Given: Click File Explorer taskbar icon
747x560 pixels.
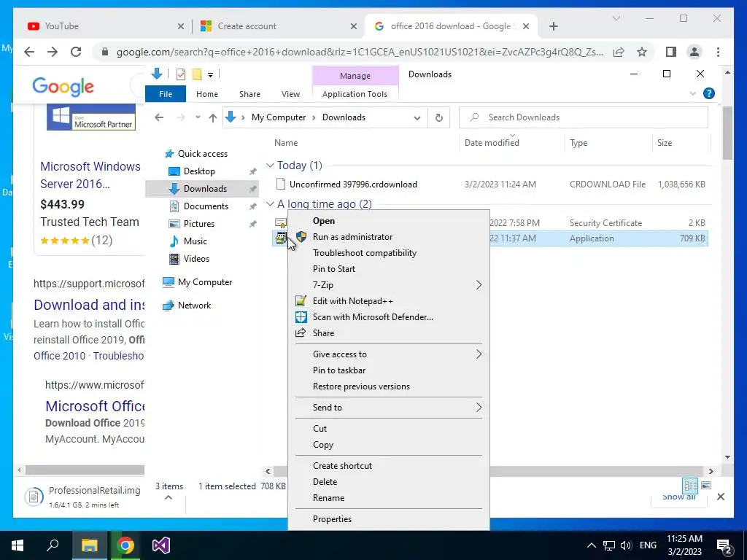Looking at the screenshot, I should tap(89, 545).
